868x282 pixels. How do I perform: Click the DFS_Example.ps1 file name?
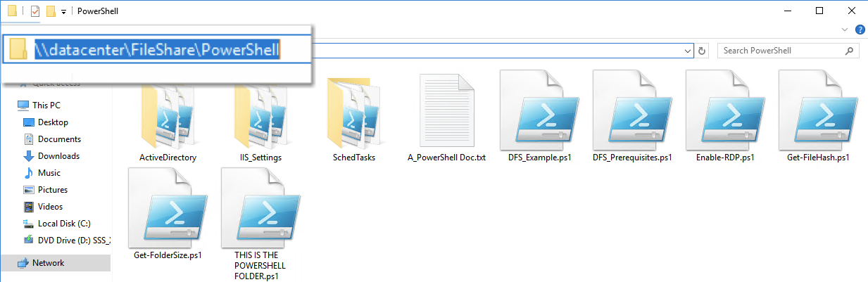[x=539, y=158]
